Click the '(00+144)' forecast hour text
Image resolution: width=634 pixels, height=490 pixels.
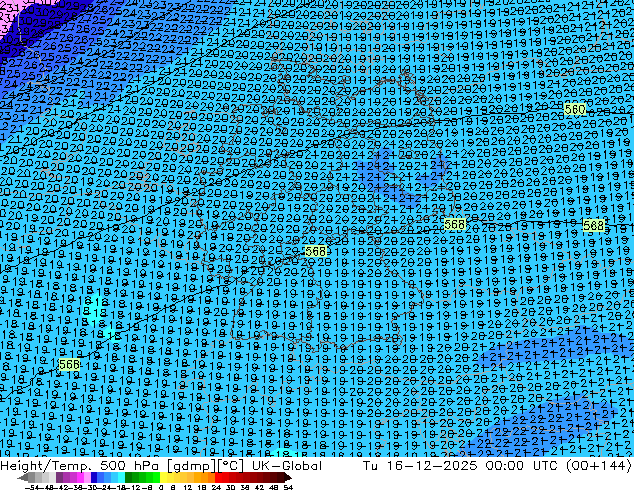click(598, 466)
